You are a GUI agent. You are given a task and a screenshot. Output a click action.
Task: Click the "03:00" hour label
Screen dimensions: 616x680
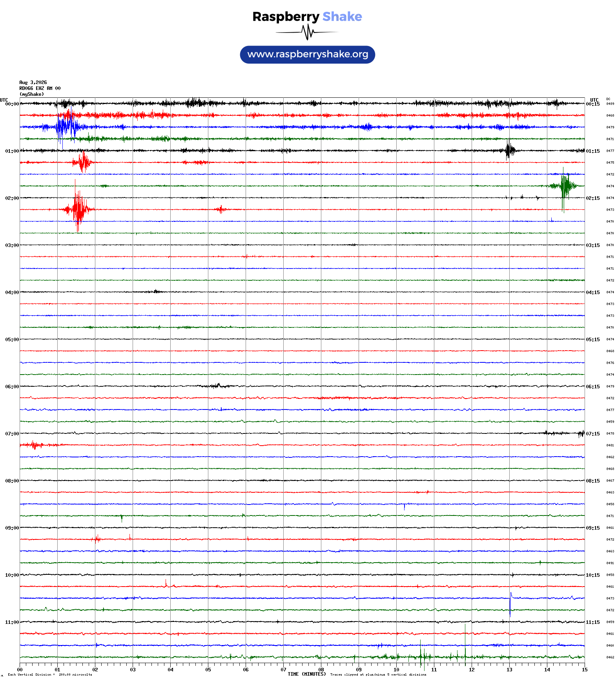point(12,245)
